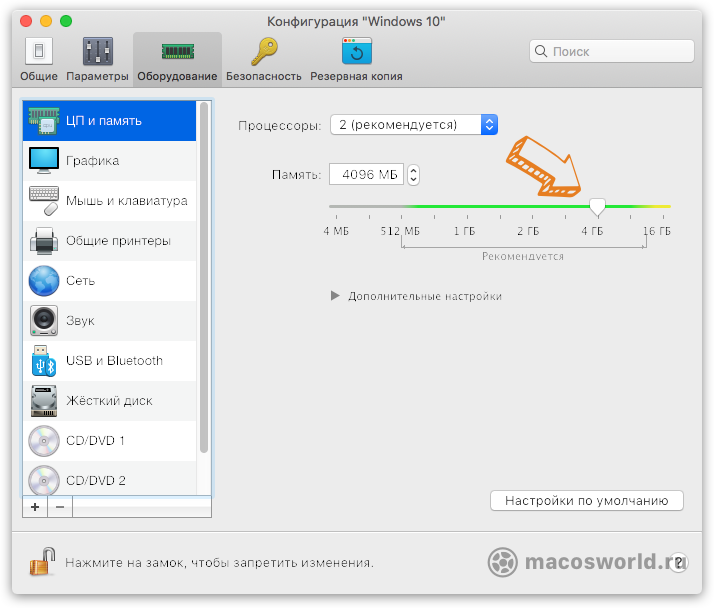Screen dimensions: 714x608
Task: Click the Память stepper arrows
Action: 413,174
